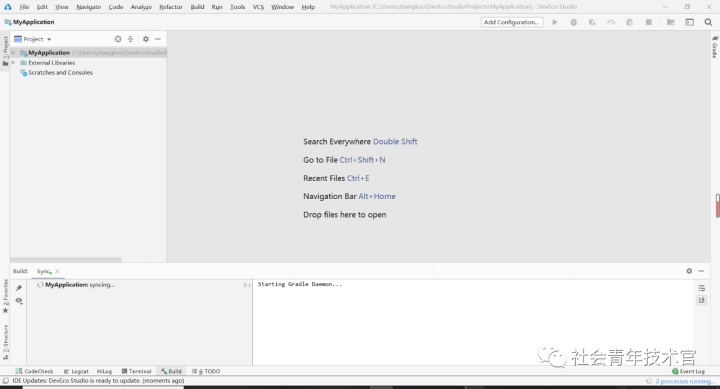Open the TODO tool window
This screenshot has width=720, height=389.
tap(206, 371)
